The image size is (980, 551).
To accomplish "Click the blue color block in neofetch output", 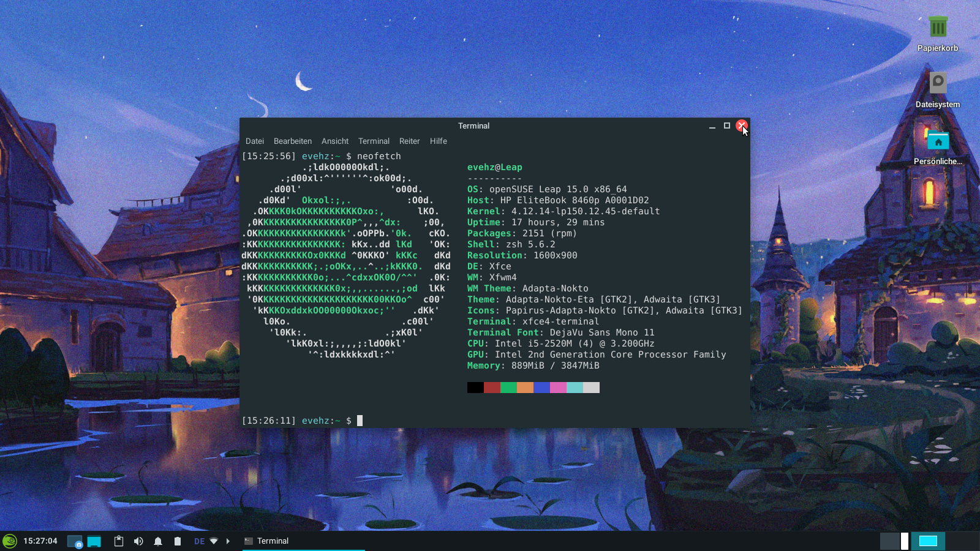I will [x=542, y=388].
